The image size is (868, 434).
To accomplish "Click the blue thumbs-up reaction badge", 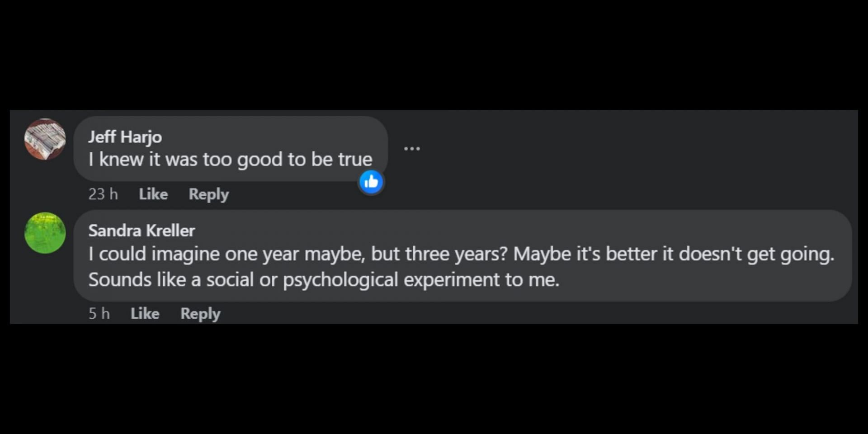I will coord(371,182).
